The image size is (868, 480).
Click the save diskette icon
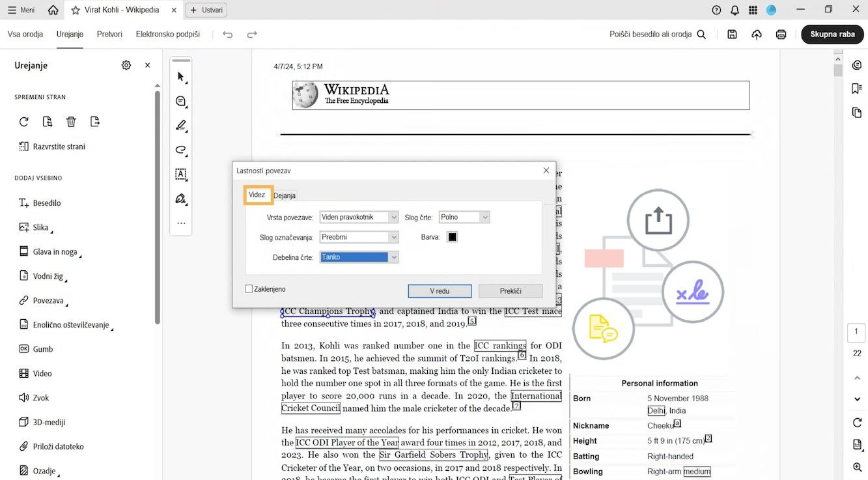pos(732,35)
